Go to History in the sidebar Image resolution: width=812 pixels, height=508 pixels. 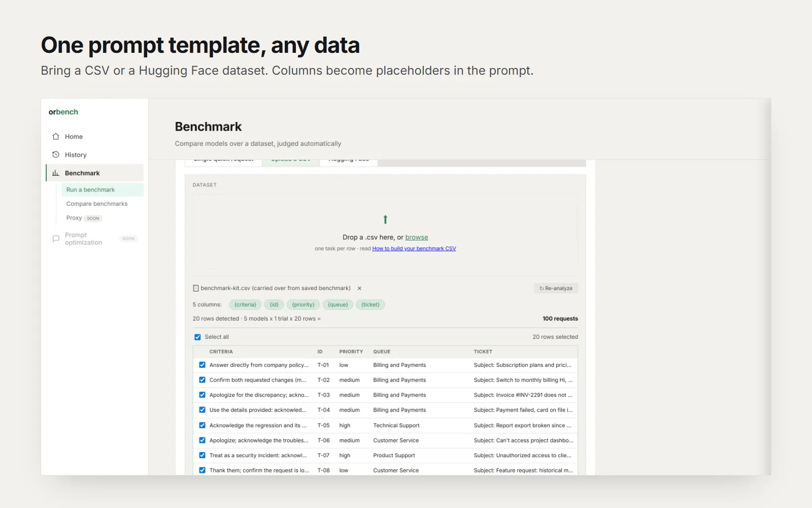[76, 155]
